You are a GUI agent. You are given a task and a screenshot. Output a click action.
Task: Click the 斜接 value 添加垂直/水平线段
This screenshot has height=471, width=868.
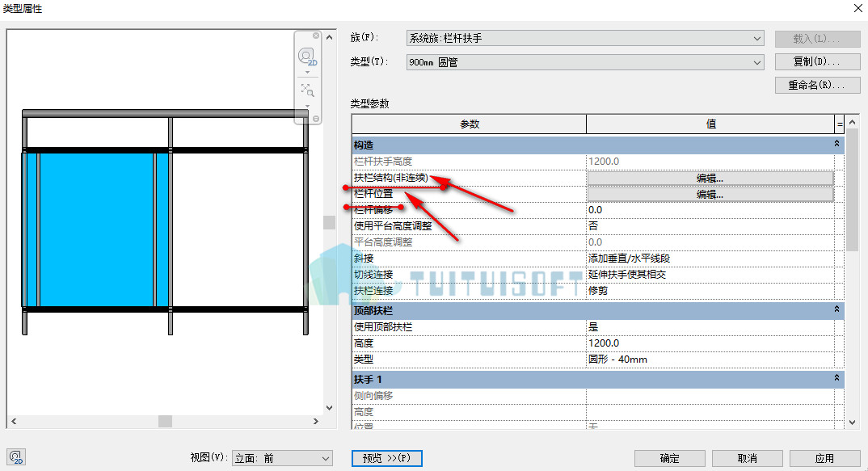(x=710, y=259)
